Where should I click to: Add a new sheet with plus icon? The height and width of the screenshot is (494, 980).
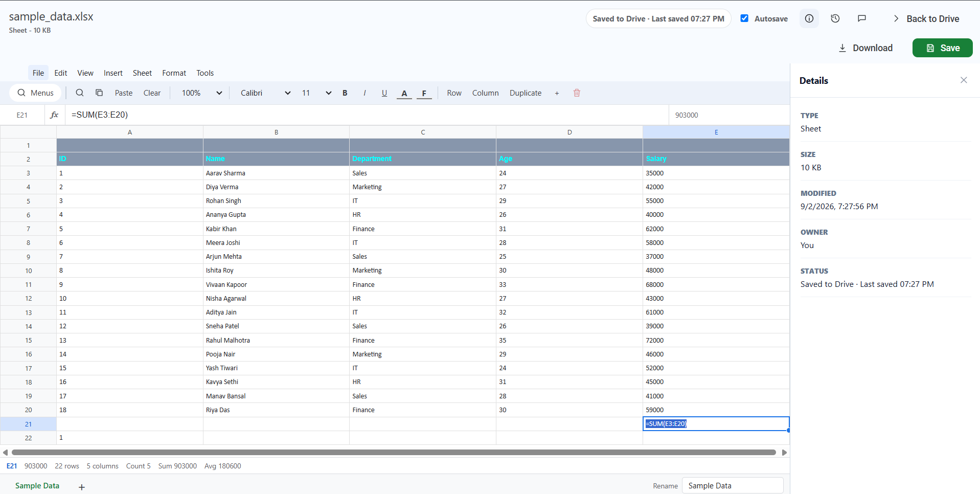(82, 487)
